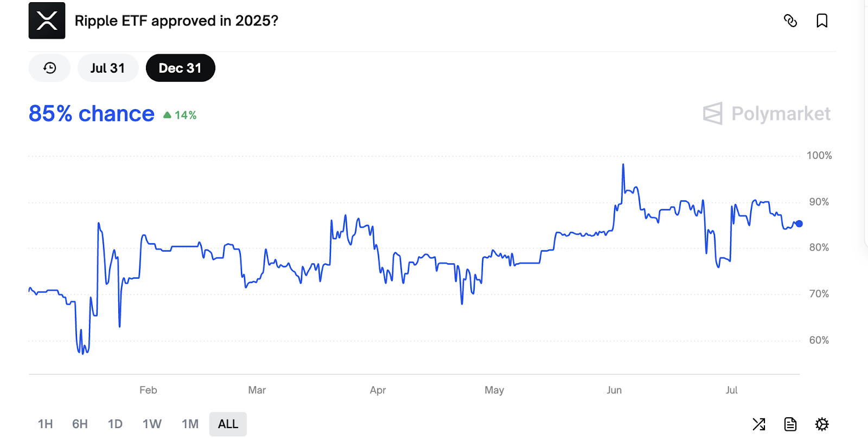Screen dimensions: 868x440
Task: Click the blue endpoint dot on chart
Action: tap(799, 224)
